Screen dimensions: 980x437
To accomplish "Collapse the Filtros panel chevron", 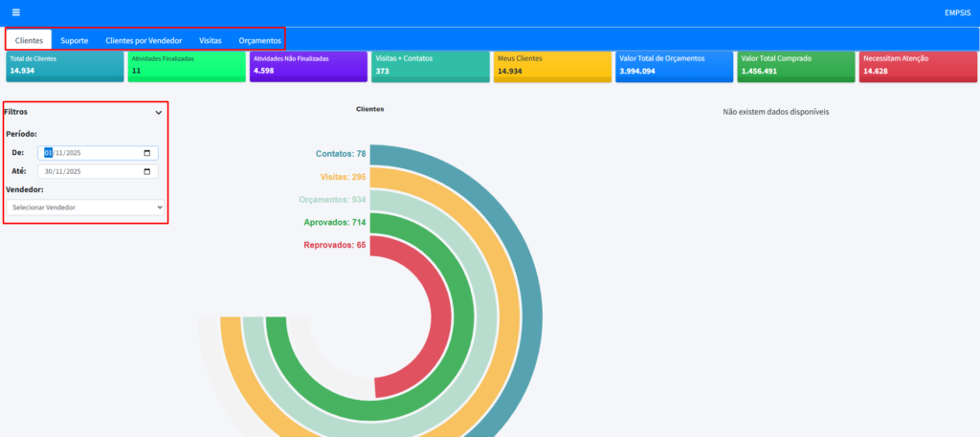I will [x=159, y=112].
